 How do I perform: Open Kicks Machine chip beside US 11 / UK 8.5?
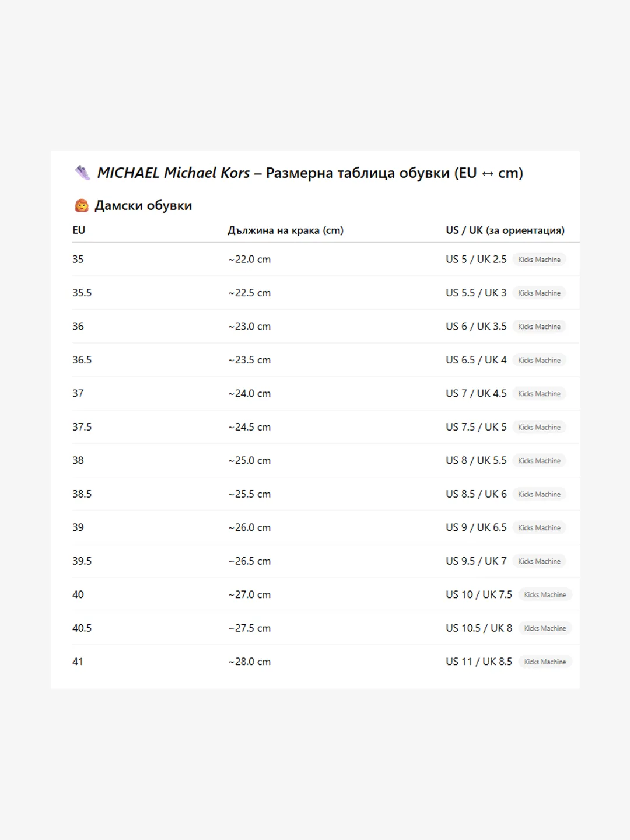(x=545, y=662)
